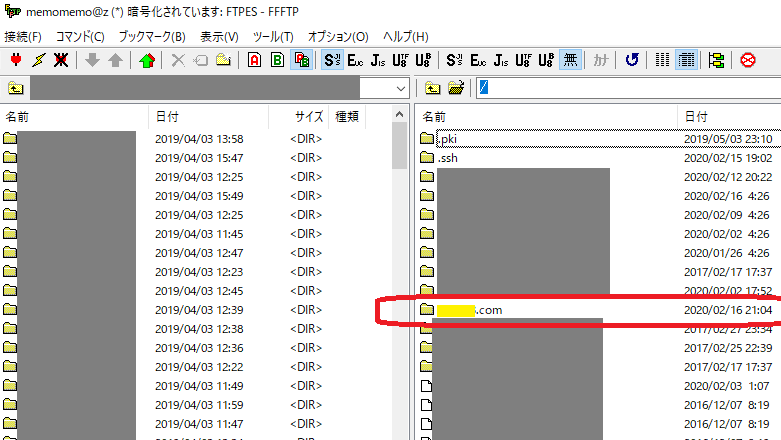The height and width of the screenshot is (440, 781).
Task: Toggle the 無 no-conversion kanji code
Action: pos(570,60)
